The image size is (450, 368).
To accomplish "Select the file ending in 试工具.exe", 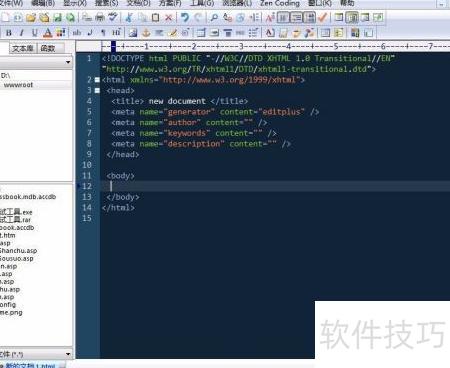I will 16,212.
